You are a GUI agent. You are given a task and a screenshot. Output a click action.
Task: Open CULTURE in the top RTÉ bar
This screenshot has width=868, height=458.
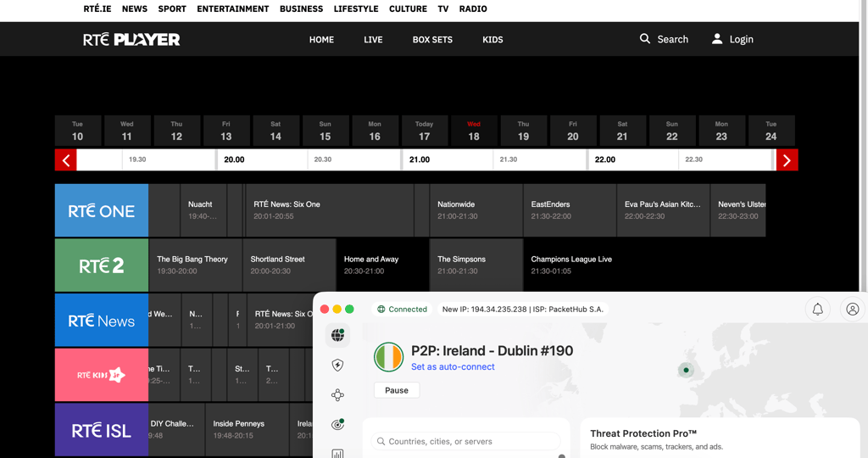pyautogui.click(x=408, y=8)
